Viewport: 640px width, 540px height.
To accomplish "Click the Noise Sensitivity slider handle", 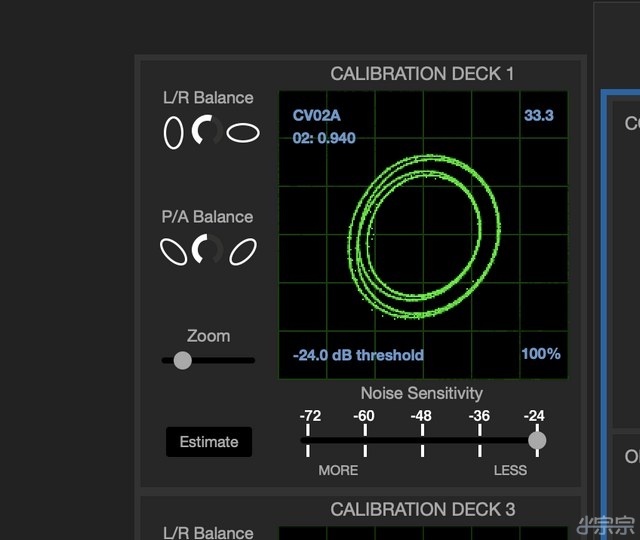I will click(x=537, y=440).
